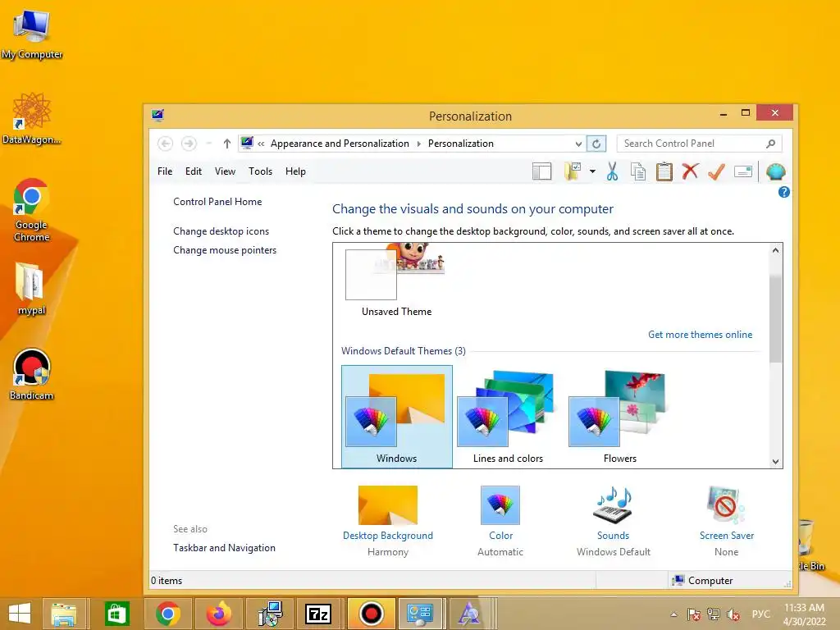
Task: Select the Flowers theme
Action: click(x=620, y=417)
